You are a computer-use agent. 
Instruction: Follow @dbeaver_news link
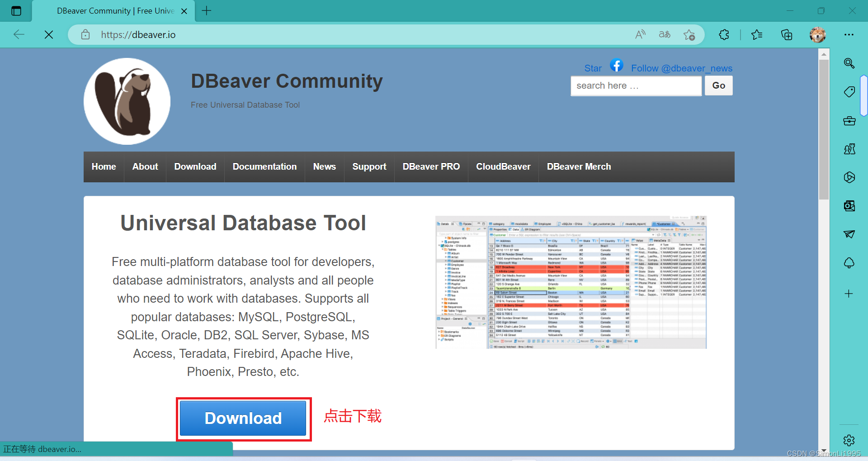[681, 68]
